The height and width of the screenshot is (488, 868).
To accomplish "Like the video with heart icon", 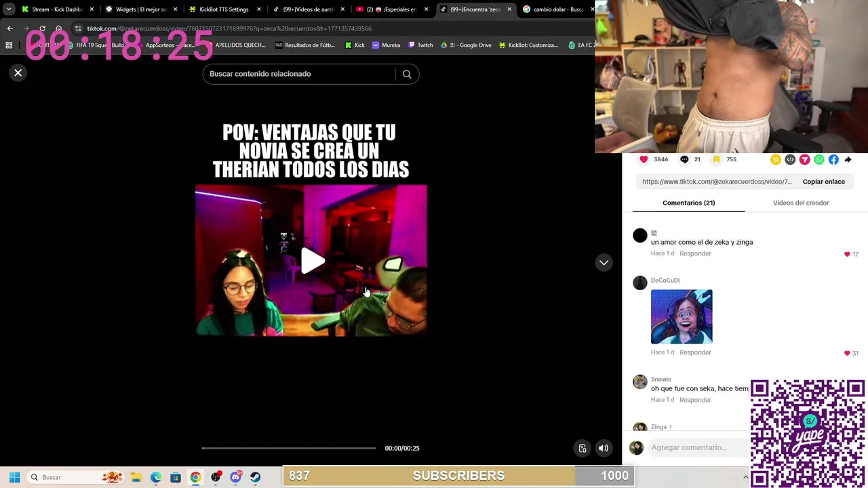I will click(644, 159).
